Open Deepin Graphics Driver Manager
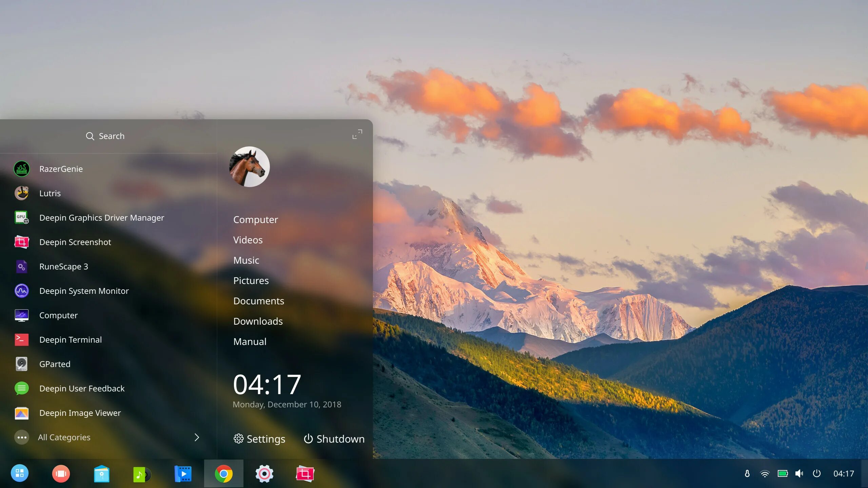 [x=101, y=218]
